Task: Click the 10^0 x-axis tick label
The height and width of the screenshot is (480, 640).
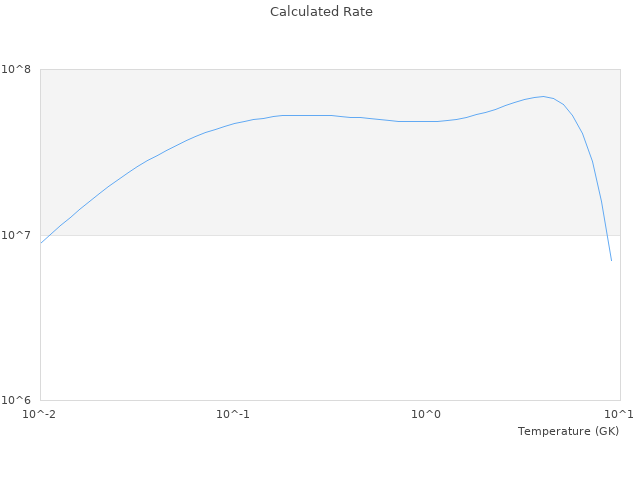Action: (426, 414)
